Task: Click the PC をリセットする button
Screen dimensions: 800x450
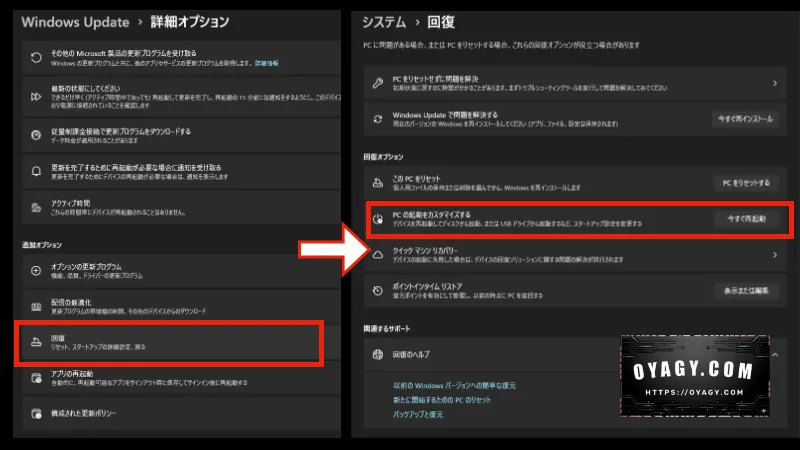Action: [746, 183]
